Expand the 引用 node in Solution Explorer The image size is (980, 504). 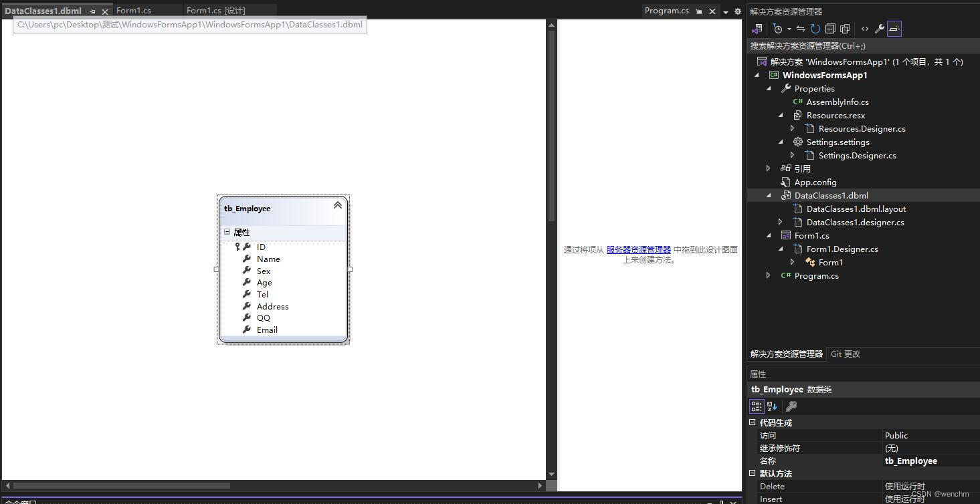point(768,168)
